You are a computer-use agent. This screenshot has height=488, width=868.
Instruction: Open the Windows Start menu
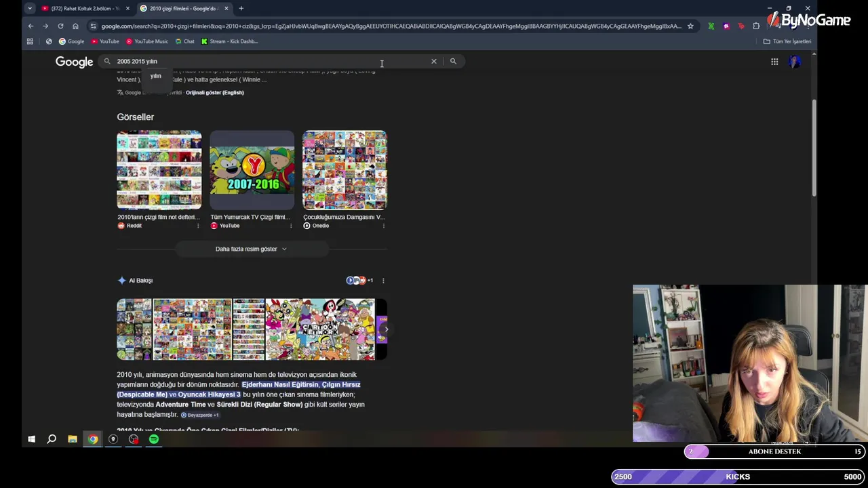31,439
